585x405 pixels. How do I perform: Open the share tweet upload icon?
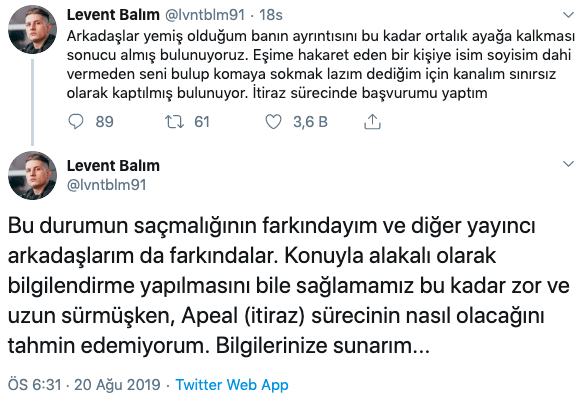click(372, 122)
